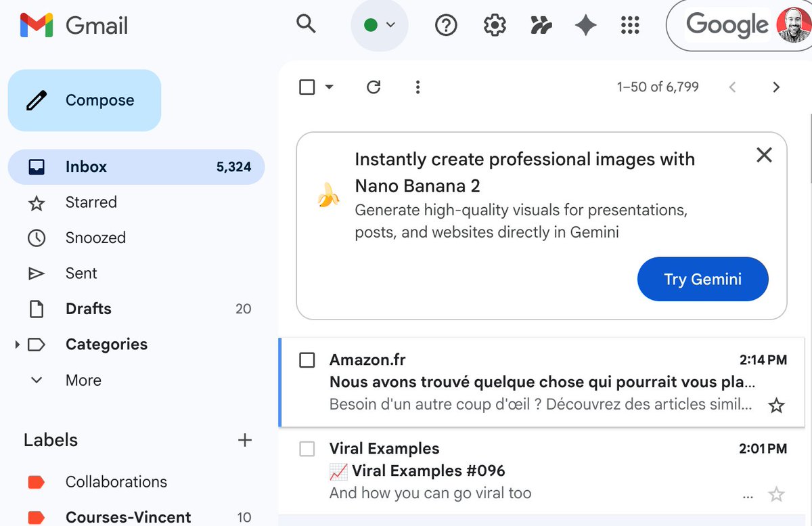The height and width of the screenshot is (526, 812).
Task: Open the mail search magnifier
Action: (307, 24)
